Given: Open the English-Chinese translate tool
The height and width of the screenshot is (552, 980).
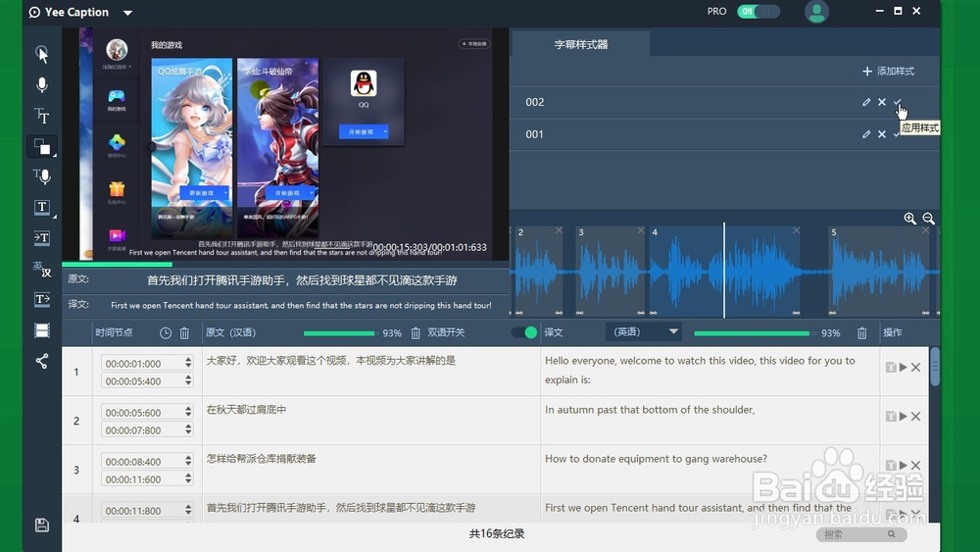Looking at the screenshot, I should point(42,269).
